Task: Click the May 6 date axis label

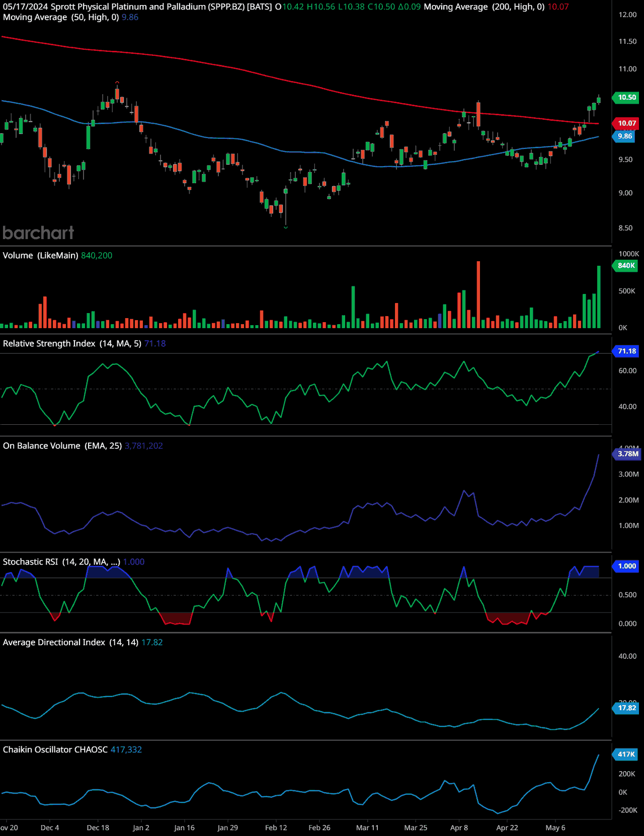Action: click(x=555, y=827)
